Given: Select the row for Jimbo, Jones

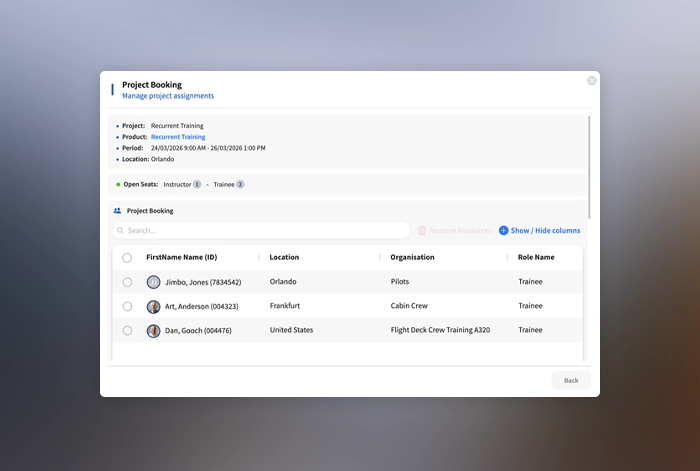Looking at the screenshot, I should click(x=127, y=282).
